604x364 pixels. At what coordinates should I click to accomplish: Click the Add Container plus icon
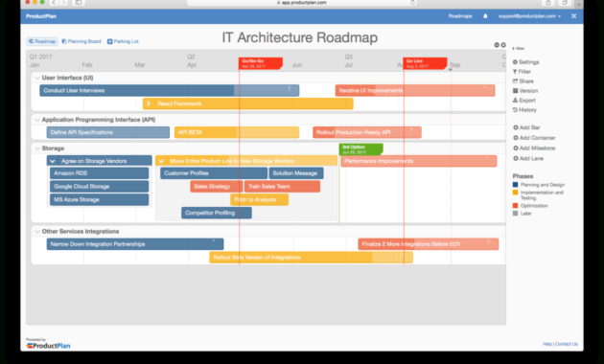point(516,138)
